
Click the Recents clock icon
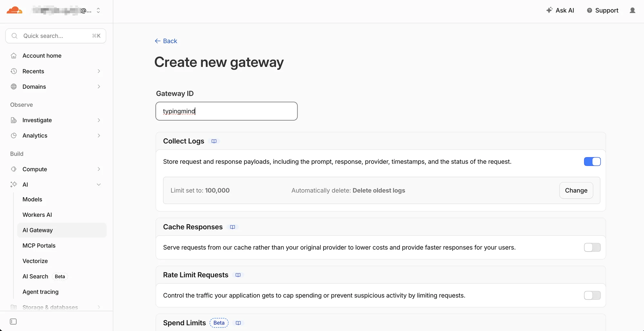pyautogui.click(x=14, y=71)
